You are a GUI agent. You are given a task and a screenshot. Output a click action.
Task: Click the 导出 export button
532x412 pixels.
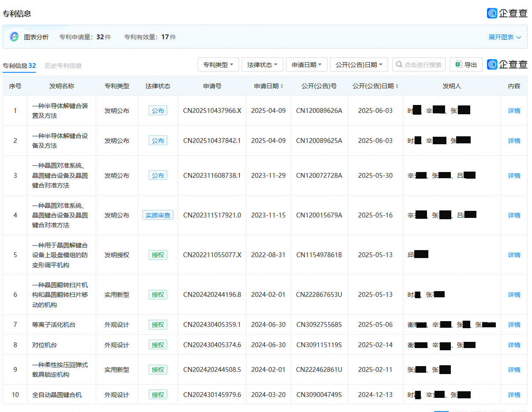(466, 64)
